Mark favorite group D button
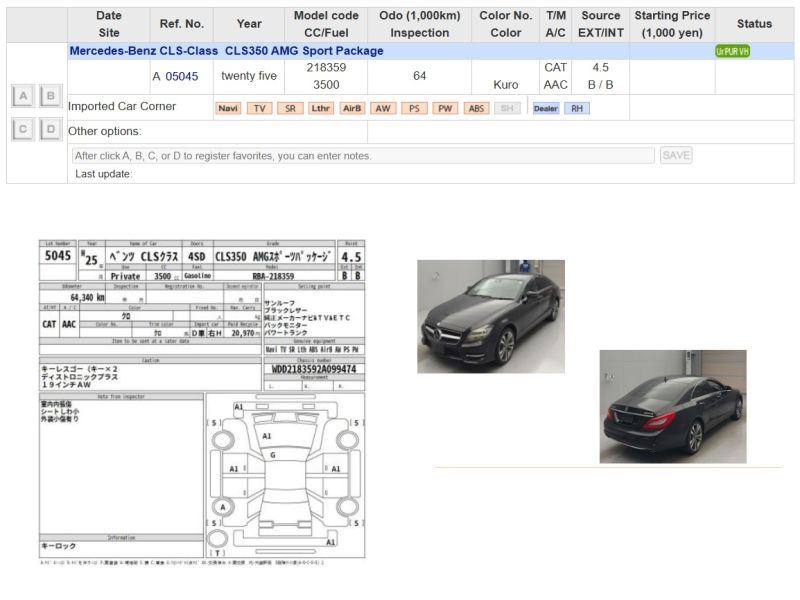800x600 pixels. coord(51,129)
